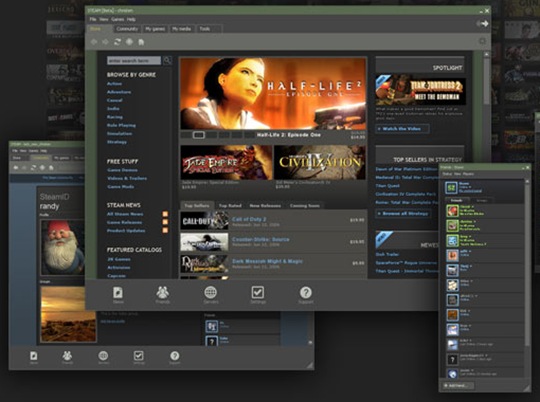Click the Friends list vertical scrollbar
This screenshot has height=402, width=540.
pyautogui.click(x=527, y=264)
